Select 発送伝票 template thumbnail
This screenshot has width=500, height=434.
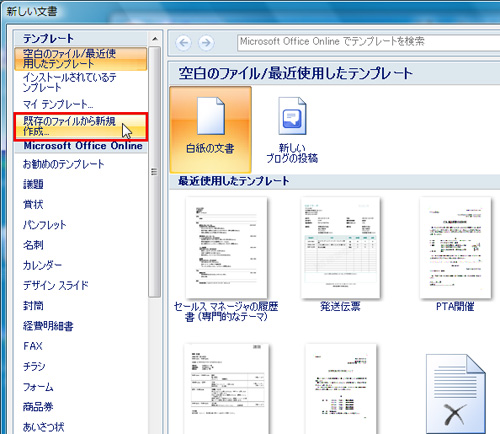pos(340,248)
